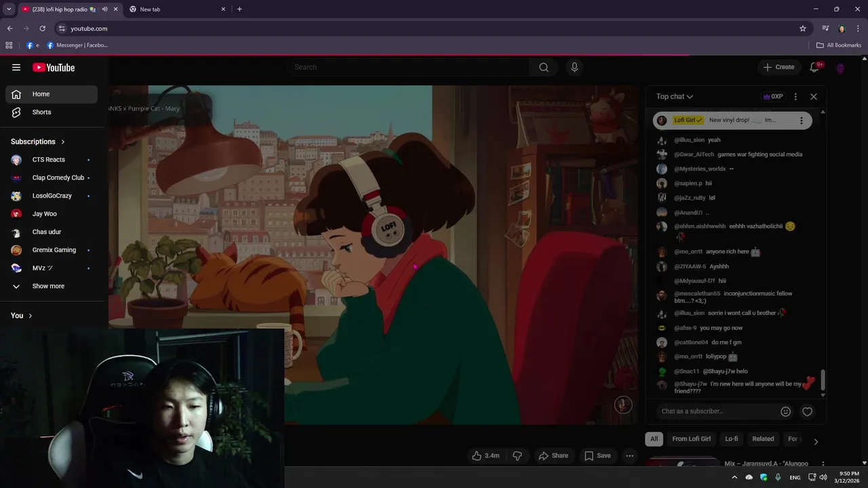
Task: Switch to the New tab browser tab
Action: pos(178,9)
